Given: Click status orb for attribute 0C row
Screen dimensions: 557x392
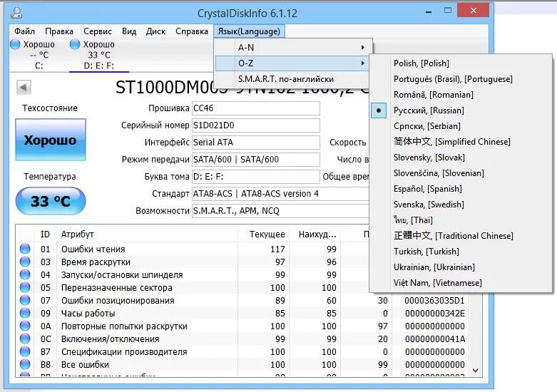Looking at the screenshot, I should point(25,339).
